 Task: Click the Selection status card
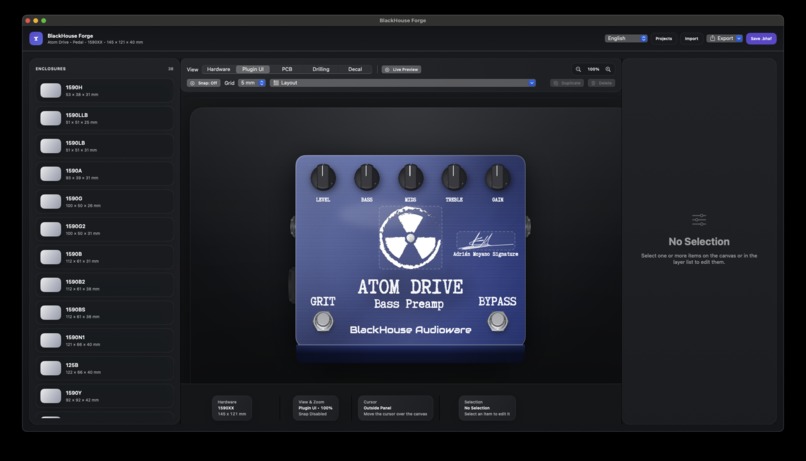point(487,408)
